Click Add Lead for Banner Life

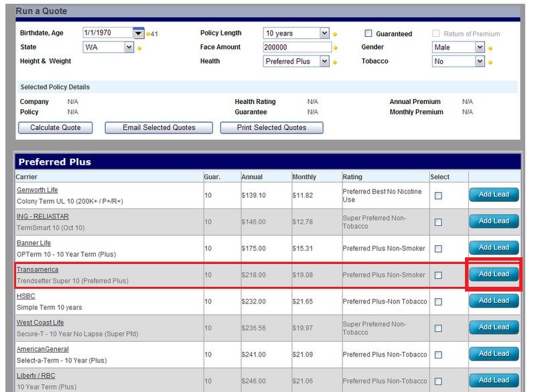point(494,247)
